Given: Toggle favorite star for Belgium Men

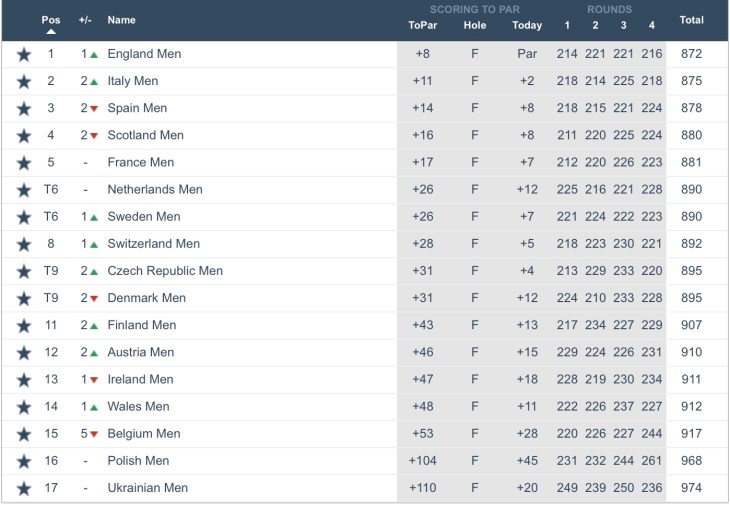Looking at the screenshot, I should click(x=24, y=434).
